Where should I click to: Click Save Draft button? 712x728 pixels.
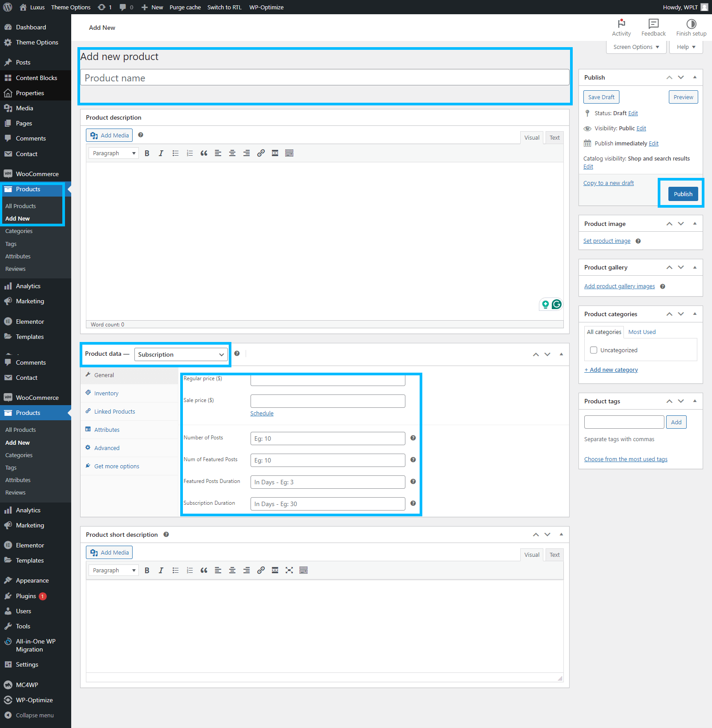click(x=601, y=97)
